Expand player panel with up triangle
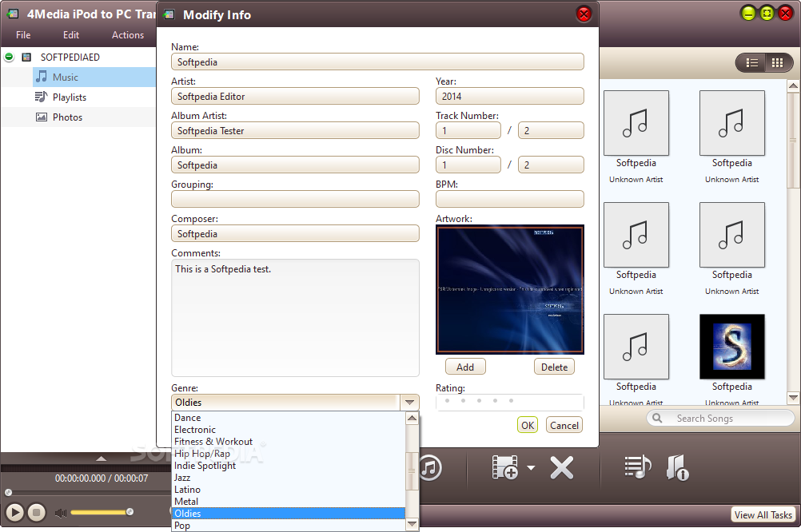 pyautogui.click(x=102, y=459)
